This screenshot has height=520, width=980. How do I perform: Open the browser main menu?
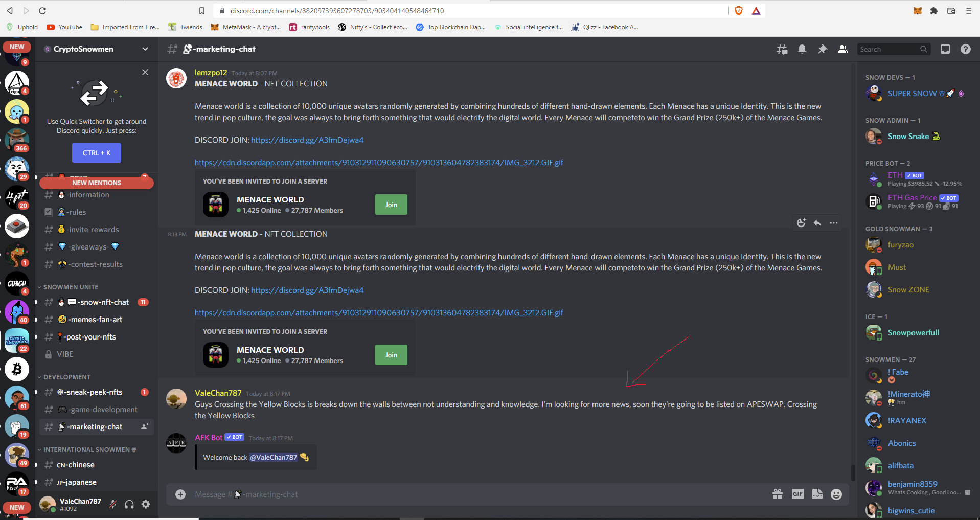[x=968, y=11]
